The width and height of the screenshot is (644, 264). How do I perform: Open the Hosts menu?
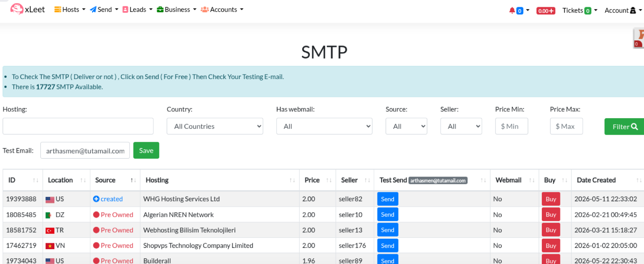(x=70, y=10)
